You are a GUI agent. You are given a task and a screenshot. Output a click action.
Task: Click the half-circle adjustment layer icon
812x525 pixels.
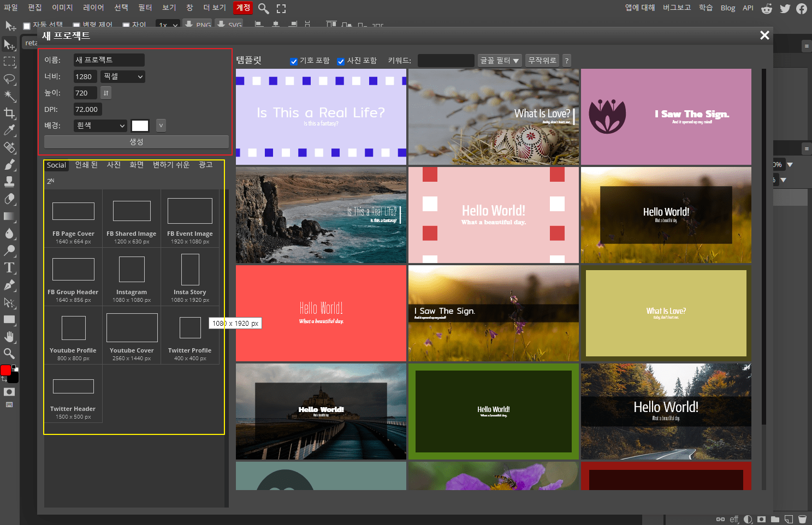pos(748,519)
